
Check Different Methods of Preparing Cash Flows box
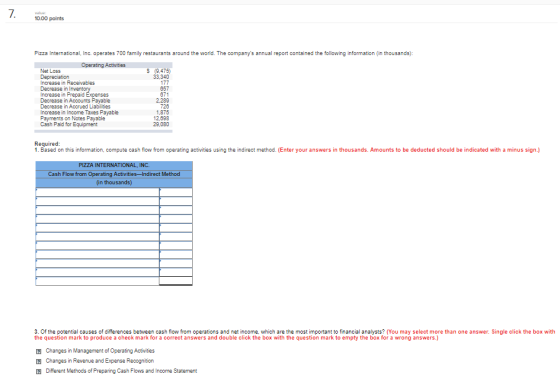click(39, 371)
